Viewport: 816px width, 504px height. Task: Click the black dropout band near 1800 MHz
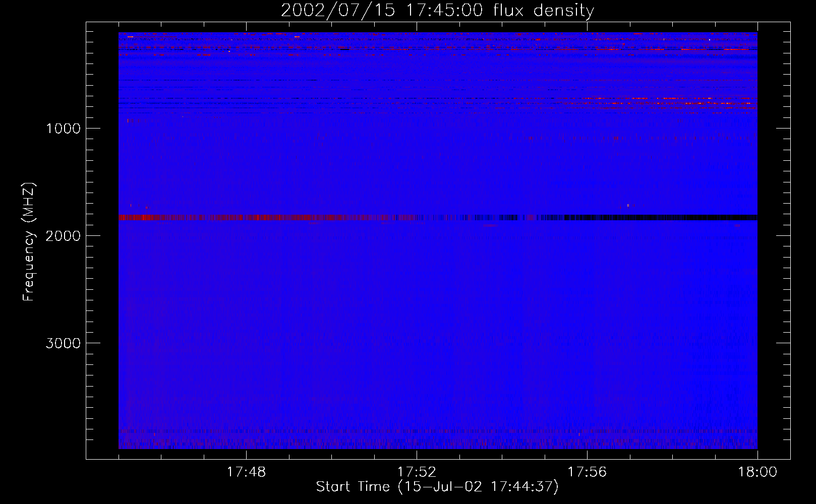651,217
